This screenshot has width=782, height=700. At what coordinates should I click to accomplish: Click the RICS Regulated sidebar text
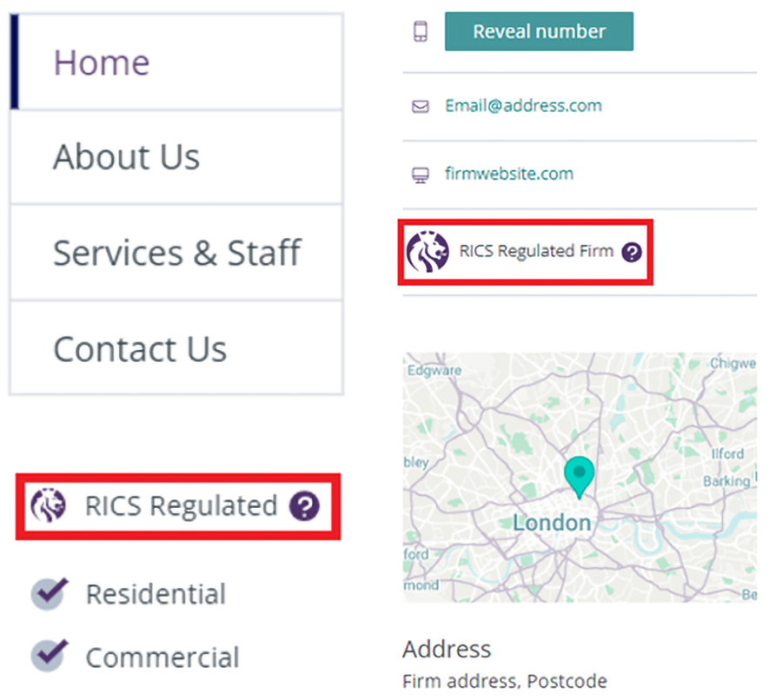[x=181, y=505]
